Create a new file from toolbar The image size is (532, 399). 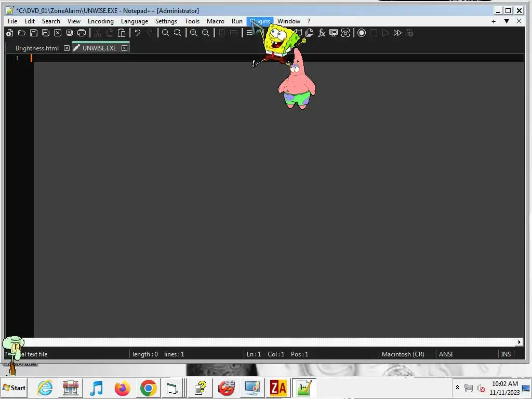pyautogui.click(x=10, y=33)
